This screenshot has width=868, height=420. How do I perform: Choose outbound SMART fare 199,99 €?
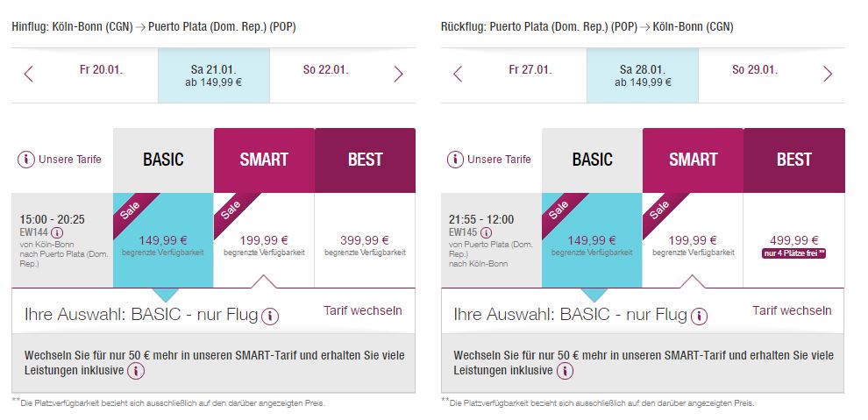[264, 241]
